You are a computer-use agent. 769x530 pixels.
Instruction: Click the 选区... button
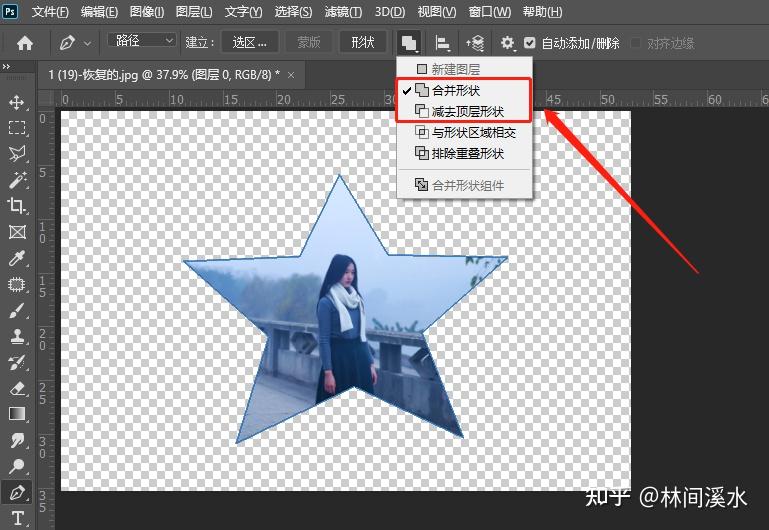coord(250,43)
